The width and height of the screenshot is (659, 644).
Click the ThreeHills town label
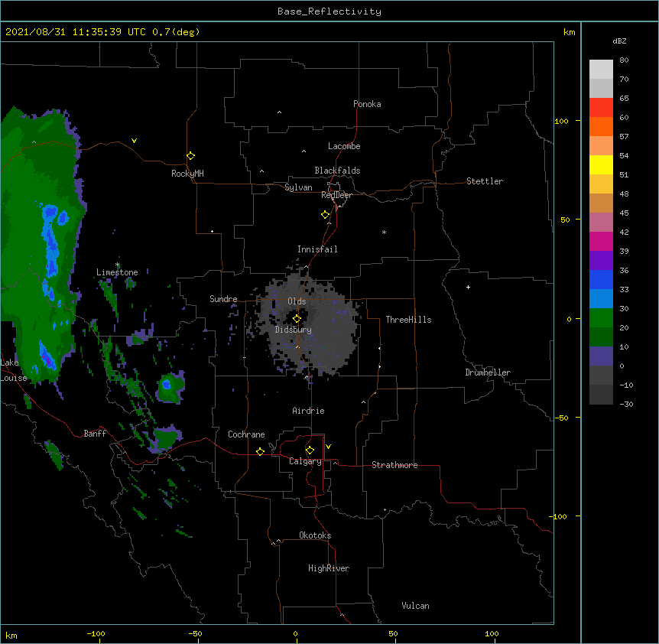[x=408, y=320]
